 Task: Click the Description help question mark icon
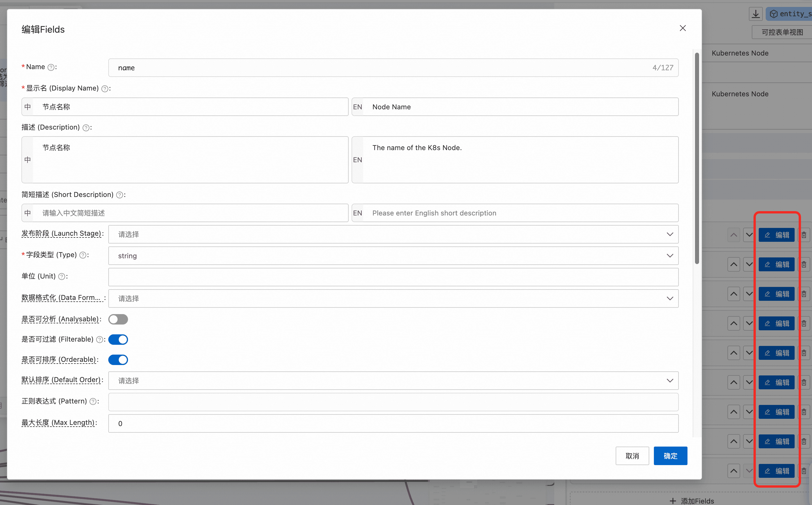pyautogui.click(x=86, y=128)
